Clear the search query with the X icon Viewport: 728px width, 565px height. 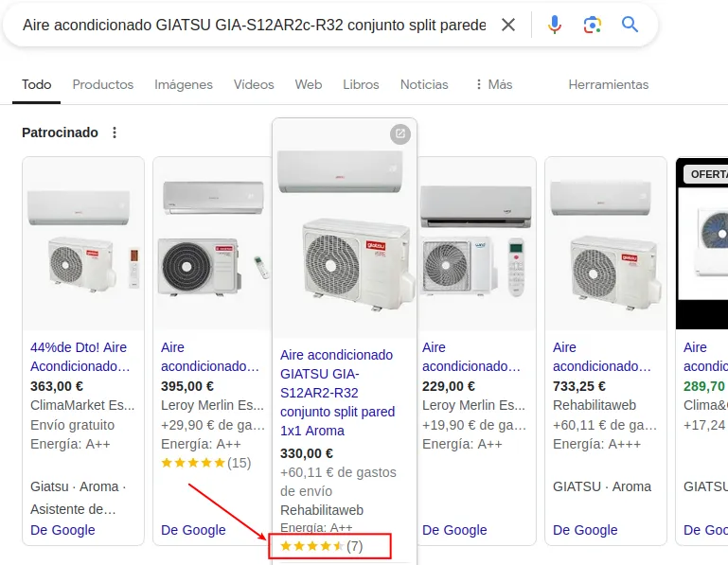point(508,25)
